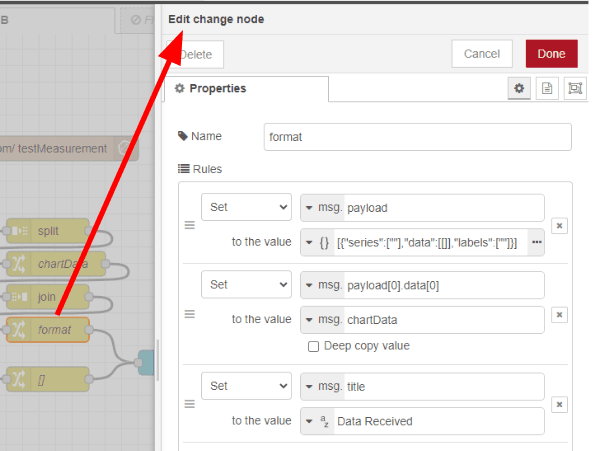
Task: Edit the payload[0].data[0] property field
Action: 444,285
